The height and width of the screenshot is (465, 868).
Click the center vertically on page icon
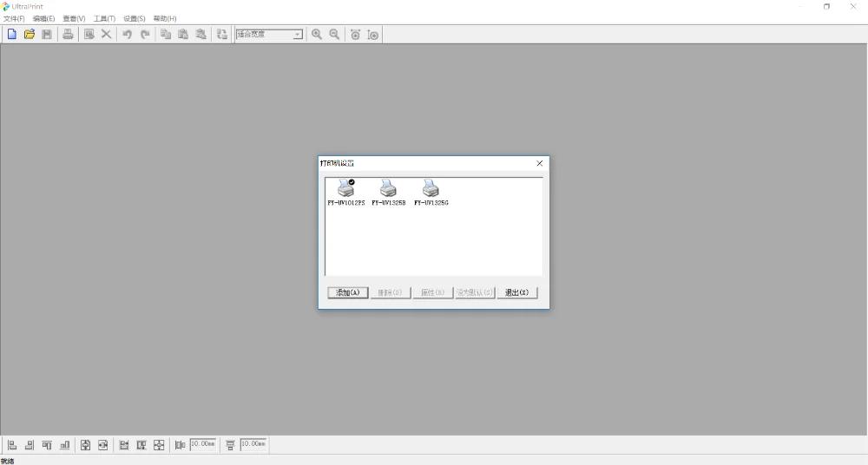[85, 444]
